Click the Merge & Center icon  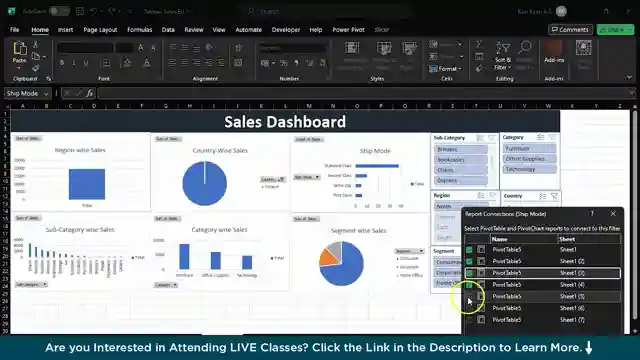coord(238,63)
